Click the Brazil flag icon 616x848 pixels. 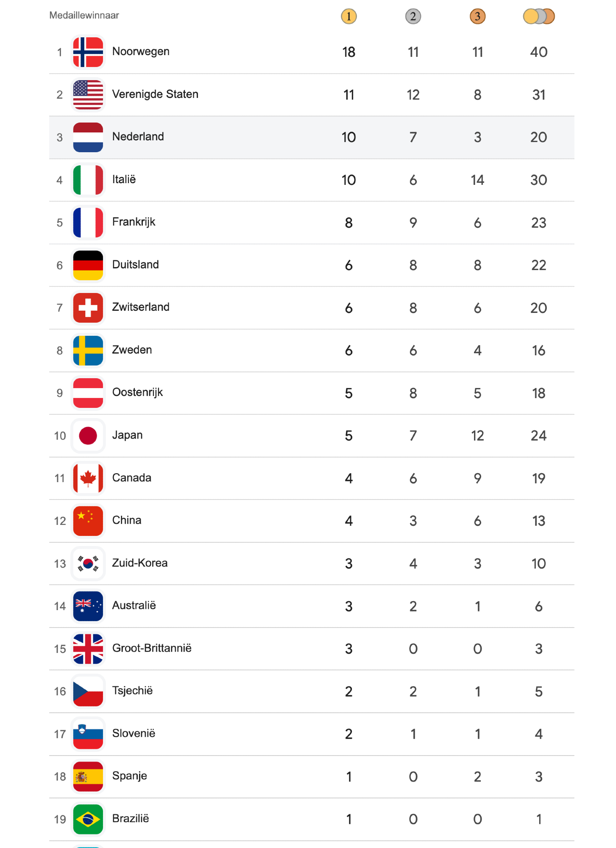pos(88,819)
